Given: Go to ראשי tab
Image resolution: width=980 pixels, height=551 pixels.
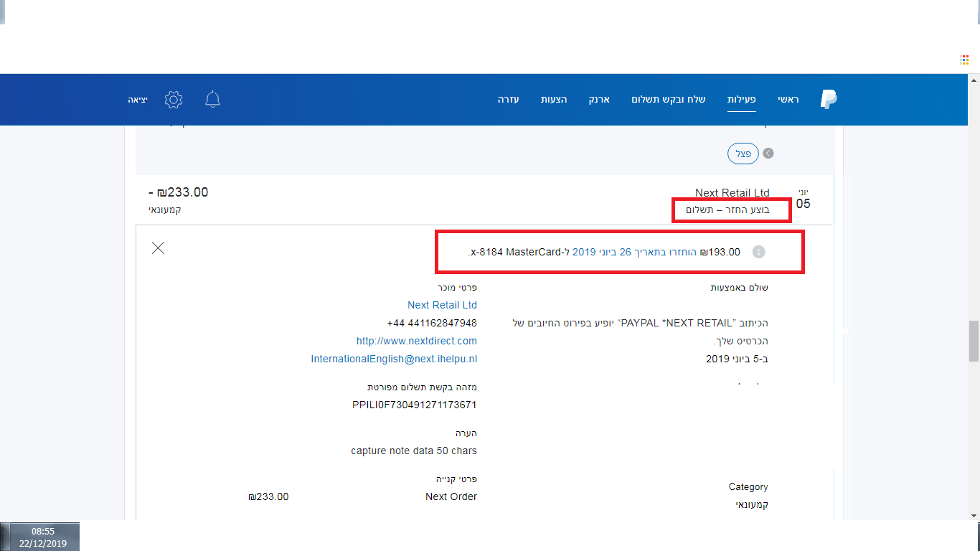Looking at the screenshot, I should coord(788,99).
